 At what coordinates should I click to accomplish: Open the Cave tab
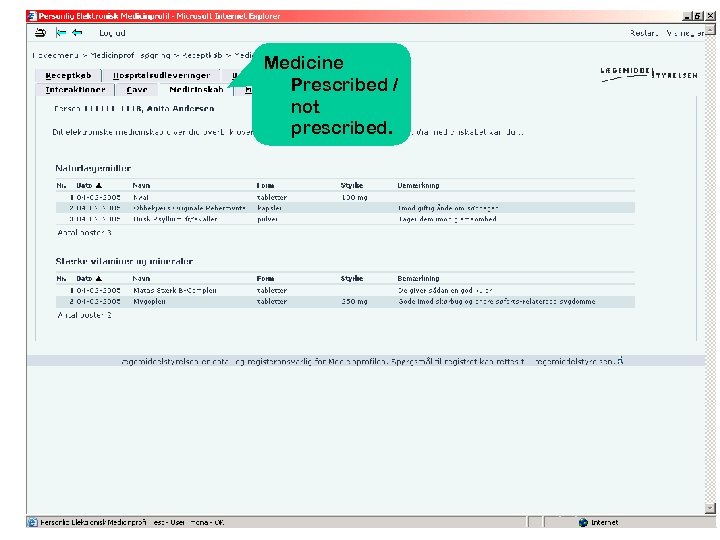click(x=137, y=90)
